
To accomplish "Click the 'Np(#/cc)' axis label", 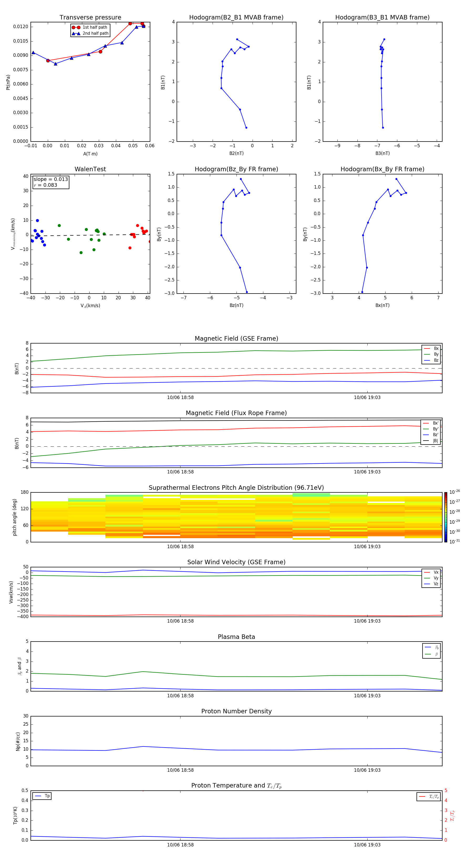I will 18,741.
